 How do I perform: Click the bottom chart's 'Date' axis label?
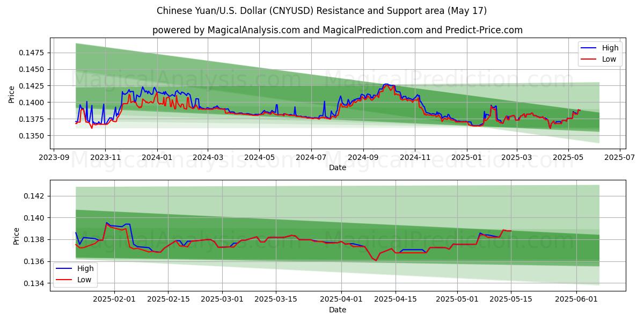(338, 310)
